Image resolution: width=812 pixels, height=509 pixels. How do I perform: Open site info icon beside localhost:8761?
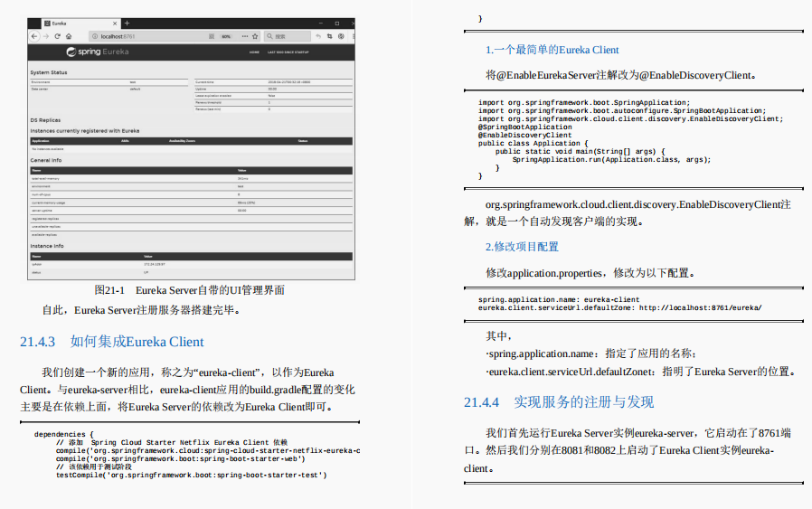click(x=95, y=36)
